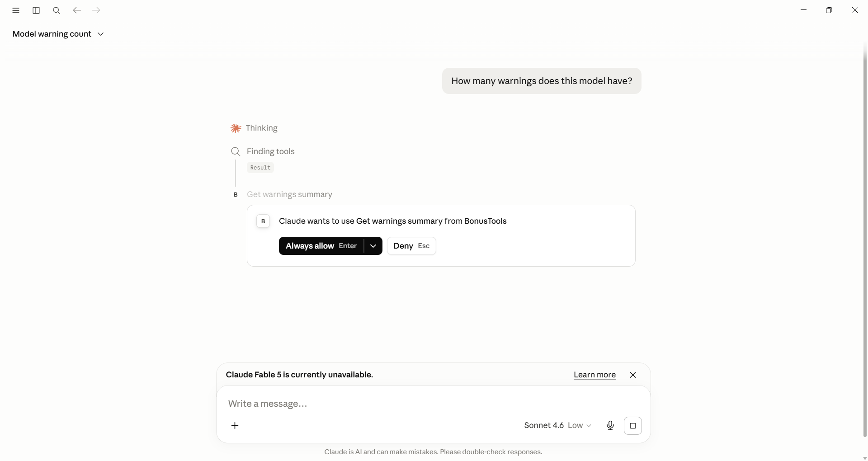Viewport: 868px width, 461px height.
Task: Open the Learn more link
Action: click(x=594, y=375)
